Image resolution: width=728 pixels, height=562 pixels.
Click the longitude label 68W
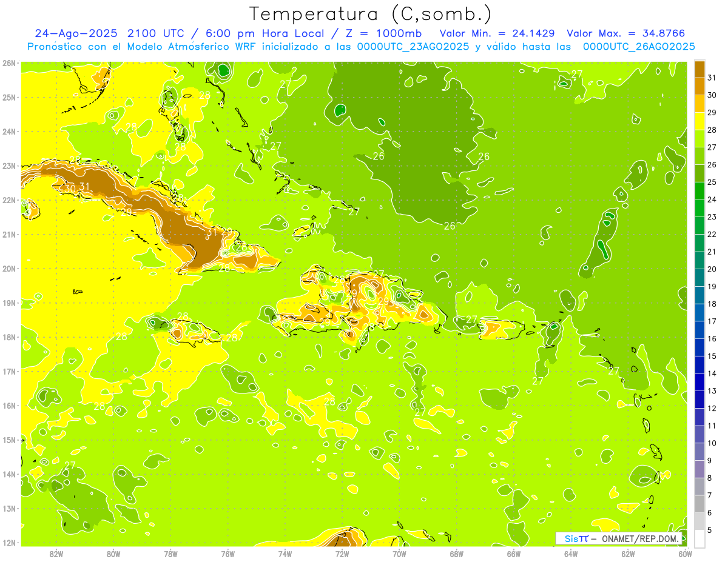(456, 554)
